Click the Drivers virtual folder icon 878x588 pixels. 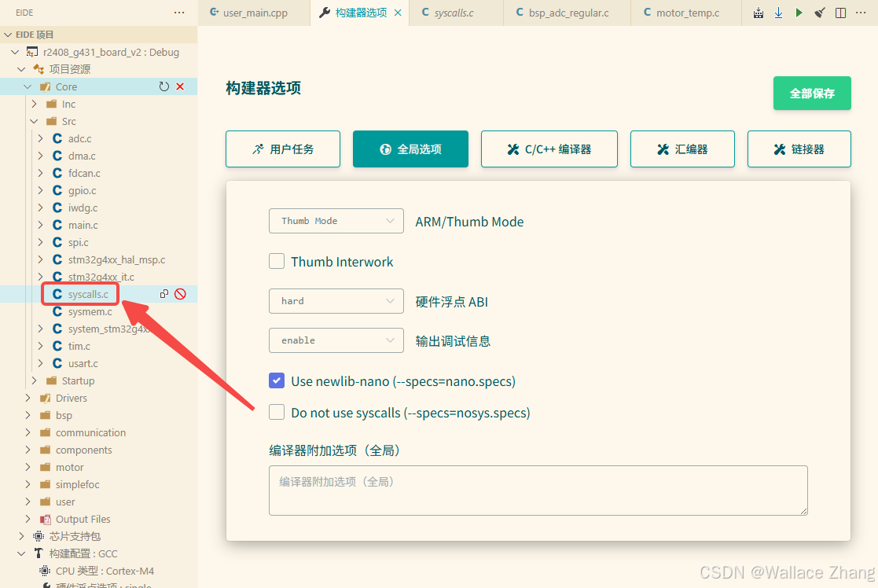(46, 399)
